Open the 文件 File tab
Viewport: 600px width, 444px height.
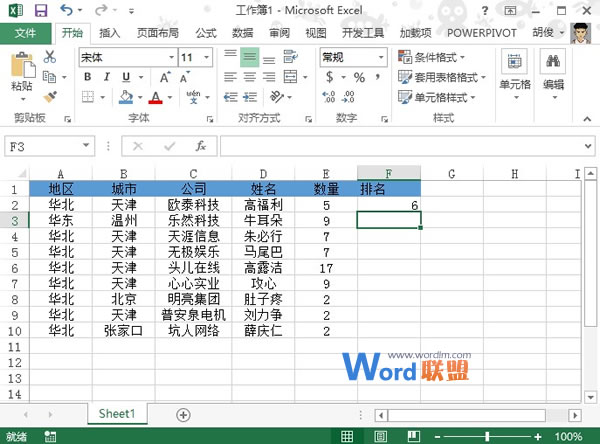pyautogui.click(x=25, y=33)
